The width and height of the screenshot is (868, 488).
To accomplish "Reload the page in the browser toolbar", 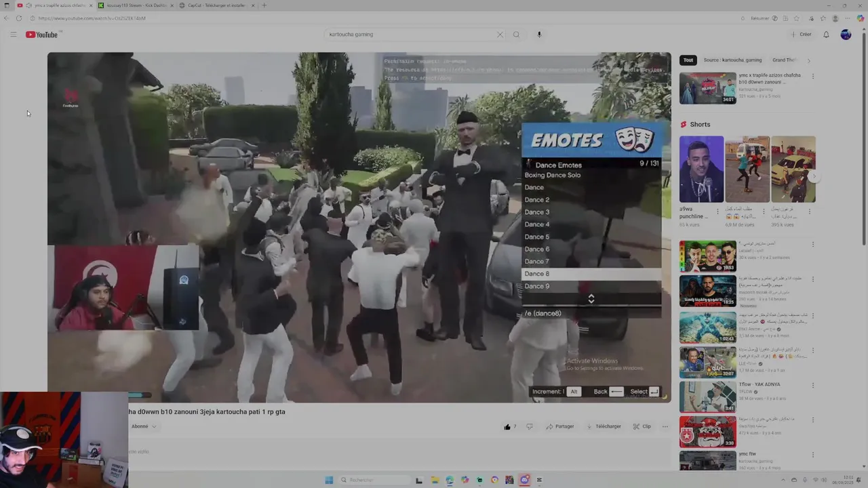I will click(18, 18).
